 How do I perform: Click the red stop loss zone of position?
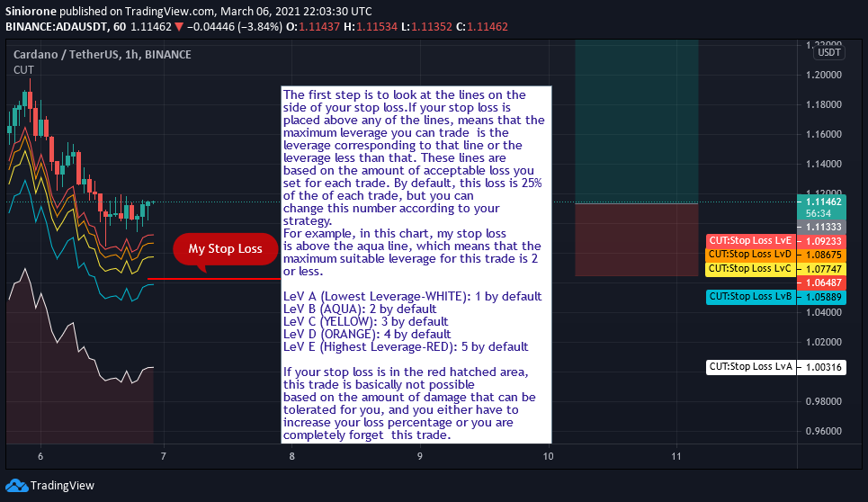637,239
